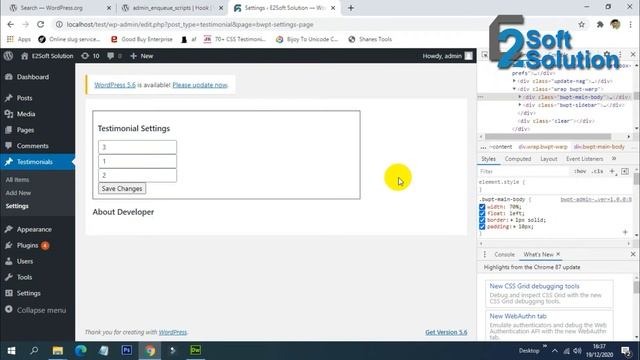640x360 pixels.
Task: Open Bijoy To Unicode bookmark
Action: click(307, 39)
